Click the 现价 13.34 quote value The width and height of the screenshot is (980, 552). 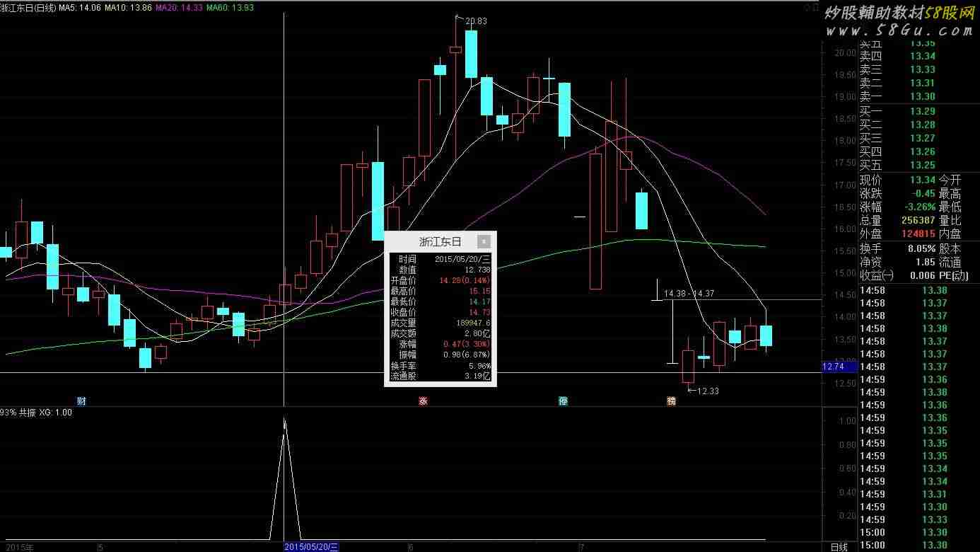click(923, 180)
